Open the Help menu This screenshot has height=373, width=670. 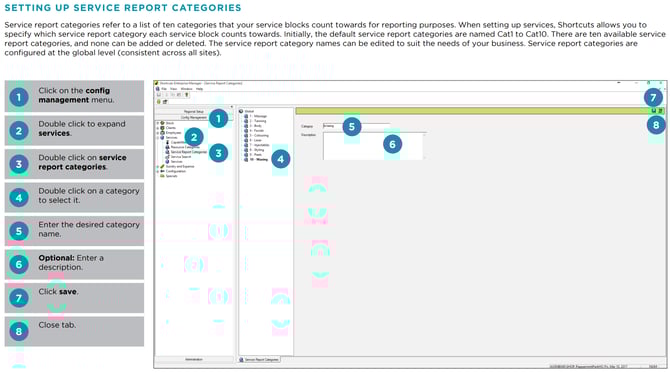(x=200, y=89)
